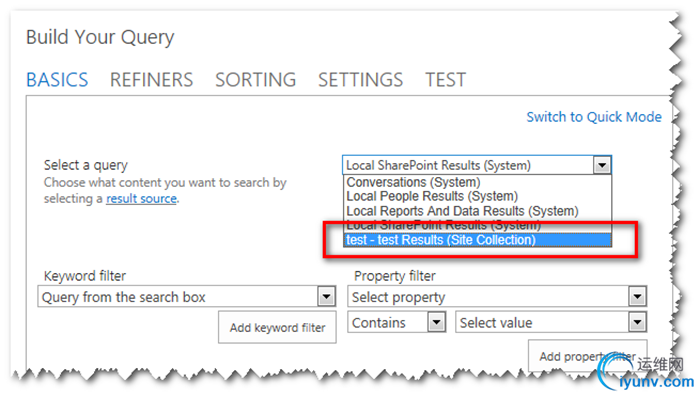
Task: Click the Add keyword filter button
Action: (277, 328)
